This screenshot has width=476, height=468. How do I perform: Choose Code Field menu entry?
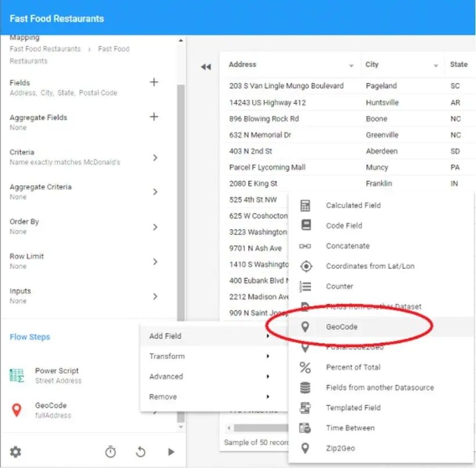[x=381, y=226]
